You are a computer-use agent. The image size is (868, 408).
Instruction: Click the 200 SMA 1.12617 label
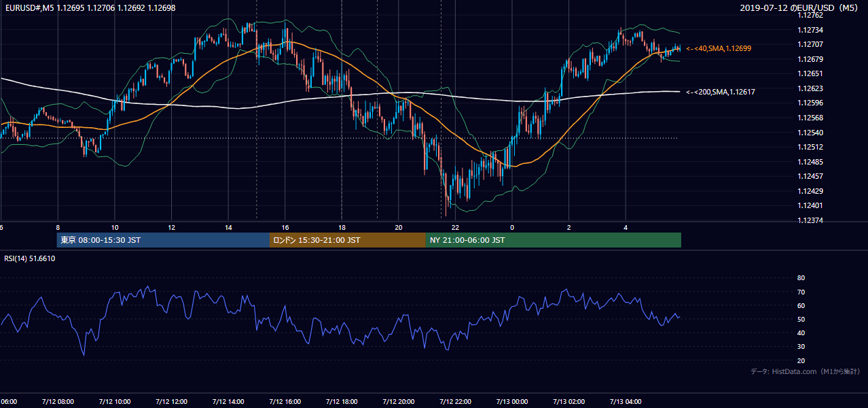(721, 92)
